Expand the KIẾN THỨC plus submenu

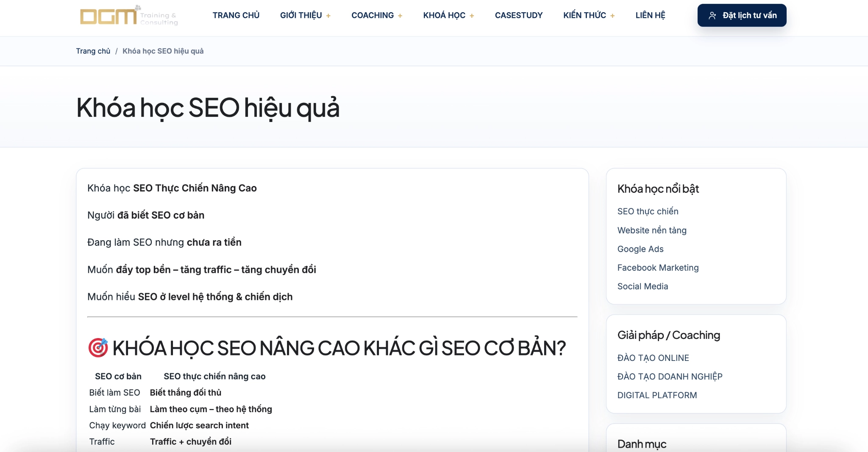(x=612, y=16)
